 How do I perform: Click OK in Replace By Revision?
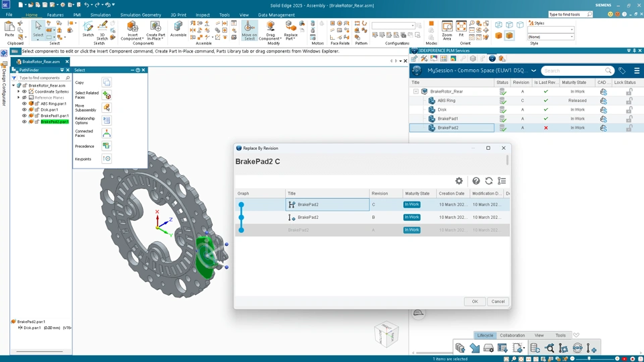475,302
